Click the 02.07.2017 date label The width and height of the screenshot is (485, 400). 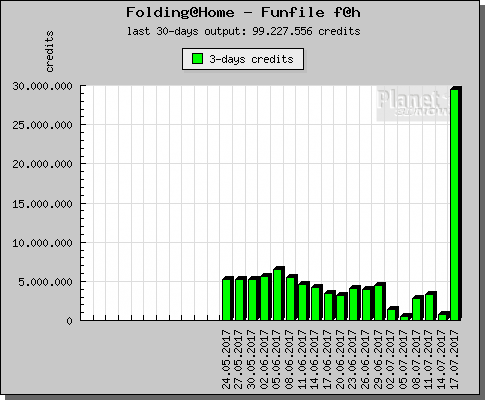pyautogui.click(x=391, y=359)
